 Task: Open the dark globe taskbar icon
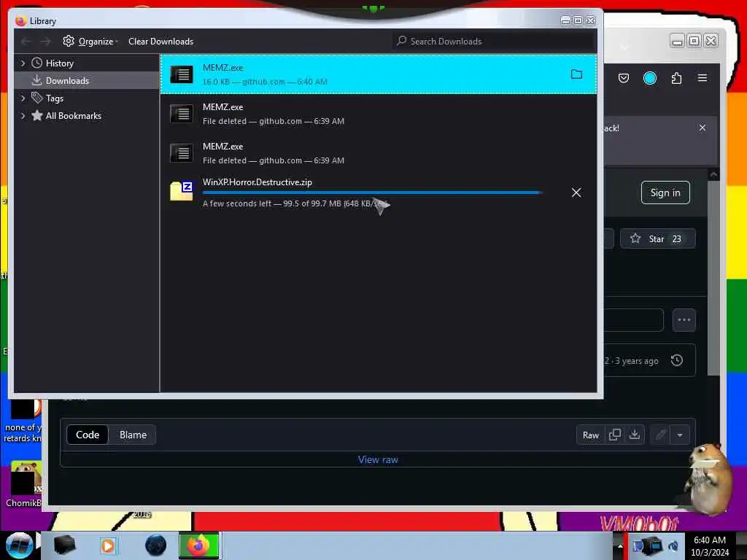(156, 545)
